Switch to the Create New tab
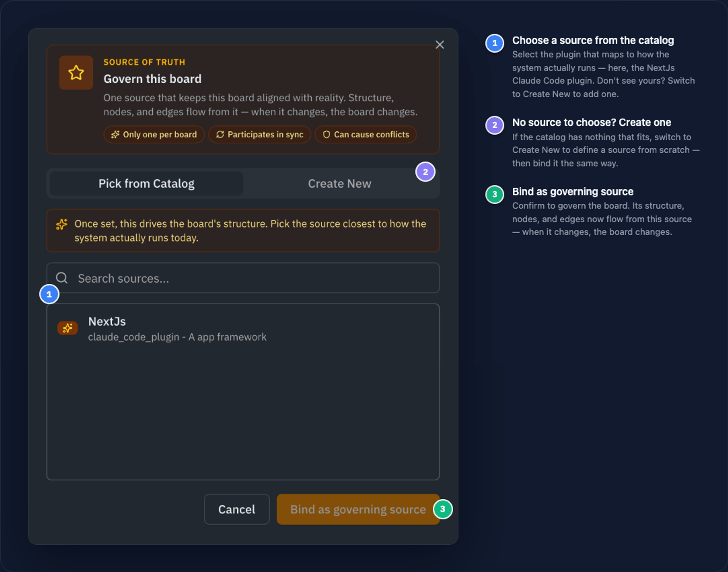Screen dimensions: 728x572 tap(339, 184)
